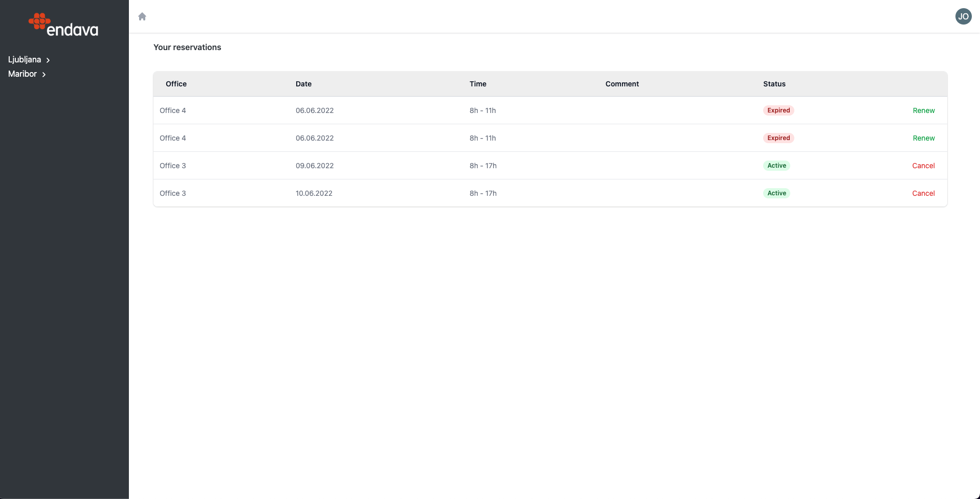The width and height of the screenshot is (980, 499).
Task: Click the Comment column header
Action: pos(622,84)
